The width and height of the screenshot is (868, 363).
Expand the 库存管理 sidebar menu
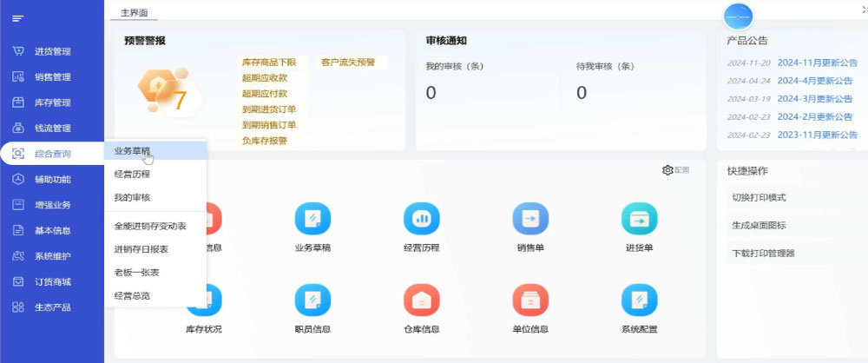[52, 102]
